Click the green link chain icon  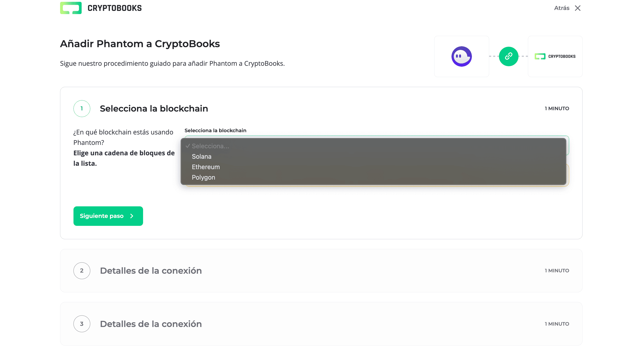click(508, 56)
